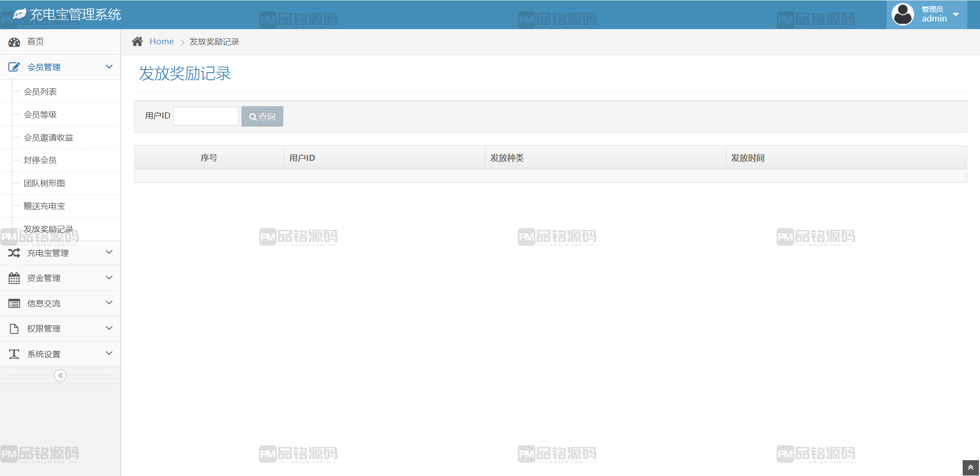This screenshot has height=476, width=980.
Task: Click the text icon beside 系统设置
Action: [x=14, y=354]
